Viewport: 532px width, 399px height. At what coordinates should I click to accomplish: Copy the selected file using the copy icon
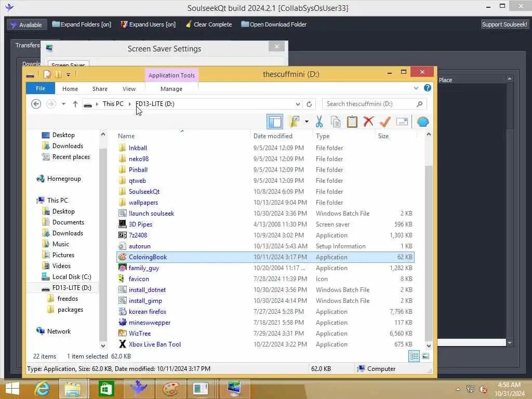(x=335, y=122)
